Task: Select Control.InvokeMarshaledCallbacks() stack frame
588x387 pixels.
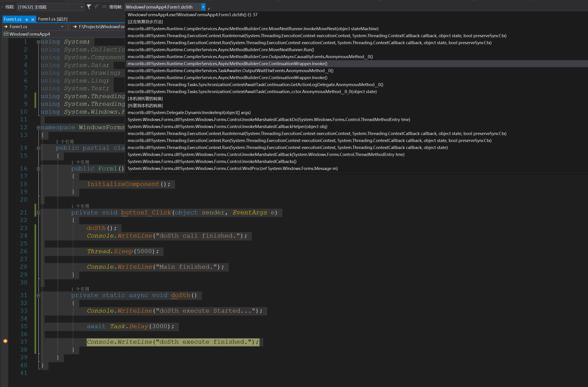Action: pyautogui.click(x=212, y=161)
